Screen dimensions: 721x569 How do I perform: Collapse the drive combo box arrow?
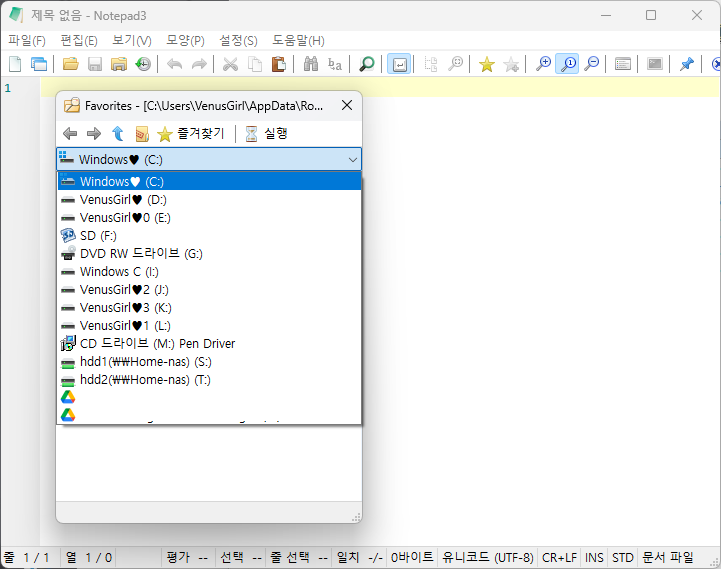(x=353, y=160)
